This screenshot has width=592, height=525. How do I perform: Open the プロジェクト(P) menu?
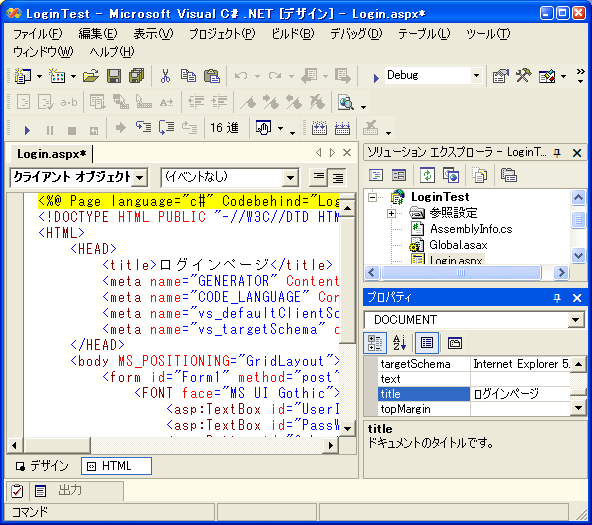(x=222, y=34)
